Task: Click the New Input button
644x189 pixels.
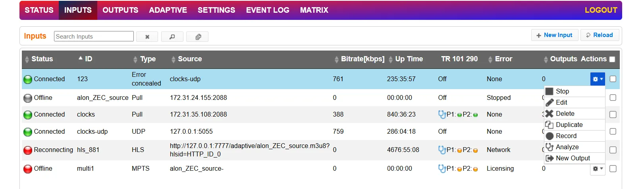Action: [554, 35]
